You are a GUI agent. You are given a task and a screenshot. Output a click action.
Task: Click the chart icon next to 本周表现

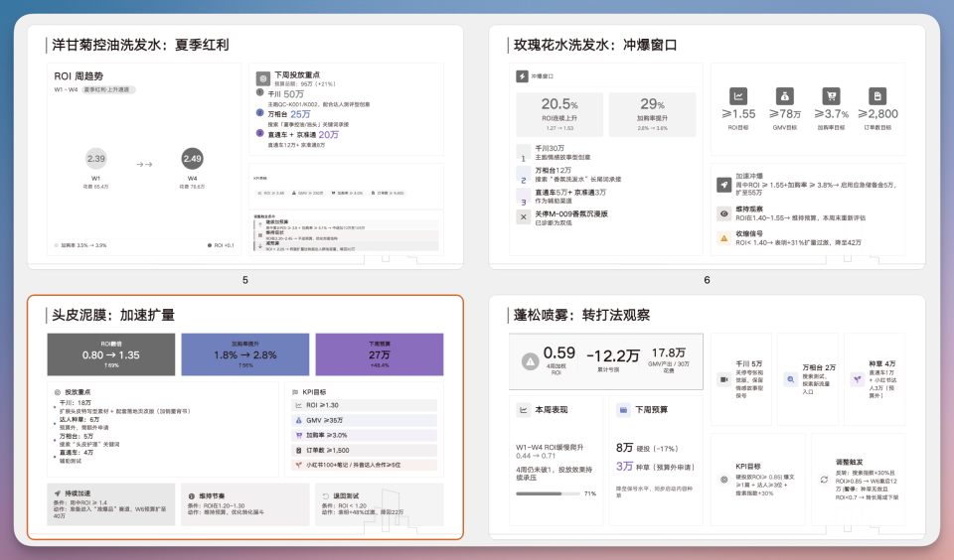click(524, 410)
